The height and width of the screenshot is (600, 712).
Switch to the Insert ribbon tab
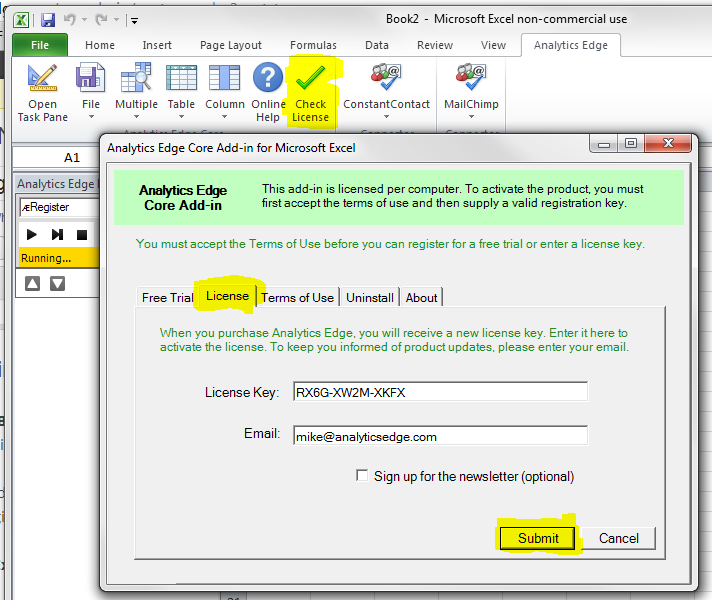click(157, 45)
